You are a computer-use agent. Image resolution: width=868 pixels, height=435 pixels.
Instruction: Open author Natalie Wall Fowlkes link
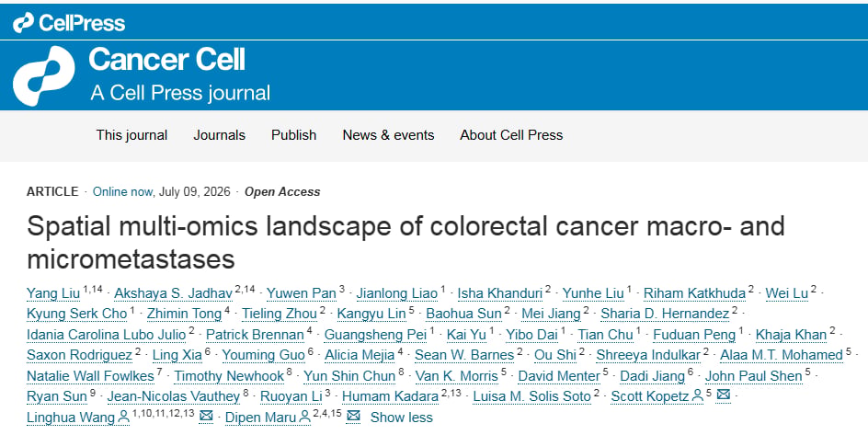click(90, 376)
